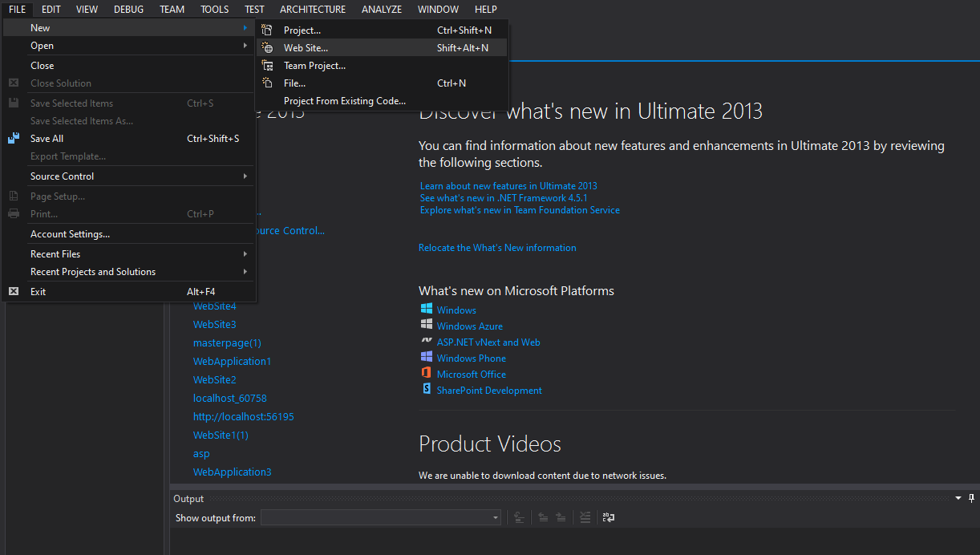Click Relocate the What's New information link
This screenshot has width=980, height=555.
(497, 247)
